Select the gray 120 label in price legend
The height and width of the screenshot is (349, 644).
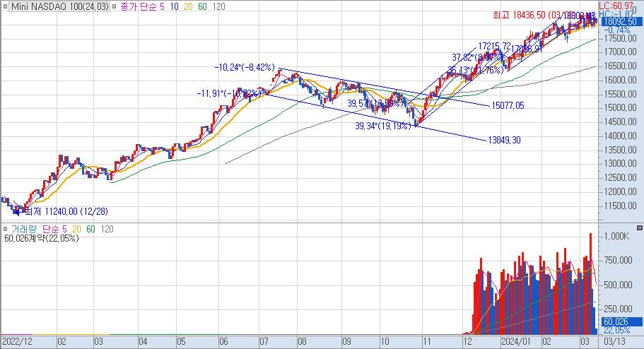click(219, 6)
